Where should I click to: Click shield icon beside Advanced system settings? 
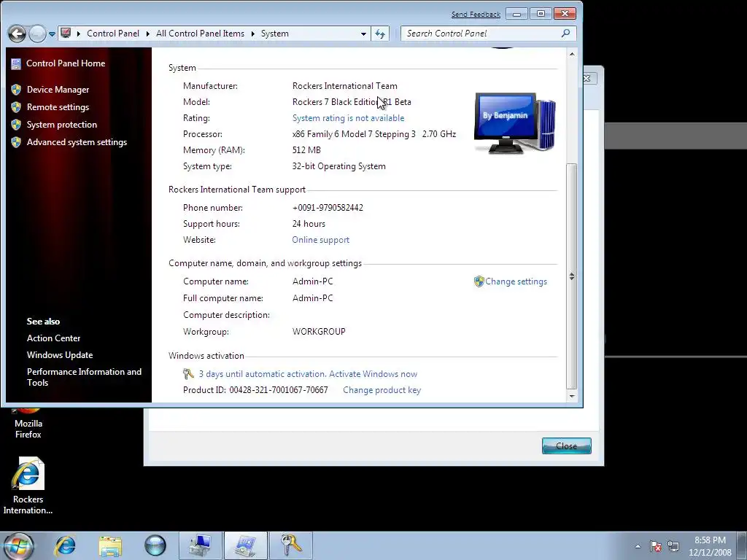(x=16, y=142)
